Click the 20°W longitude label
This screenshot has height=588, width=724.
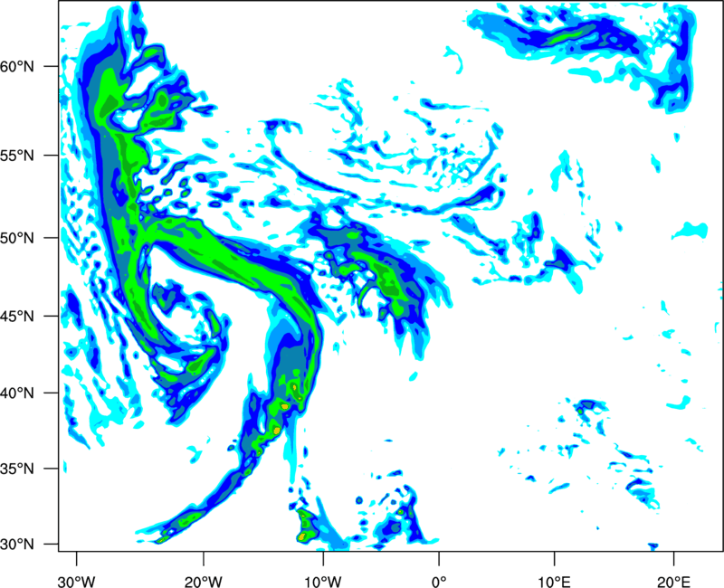[x=203, y=582]
